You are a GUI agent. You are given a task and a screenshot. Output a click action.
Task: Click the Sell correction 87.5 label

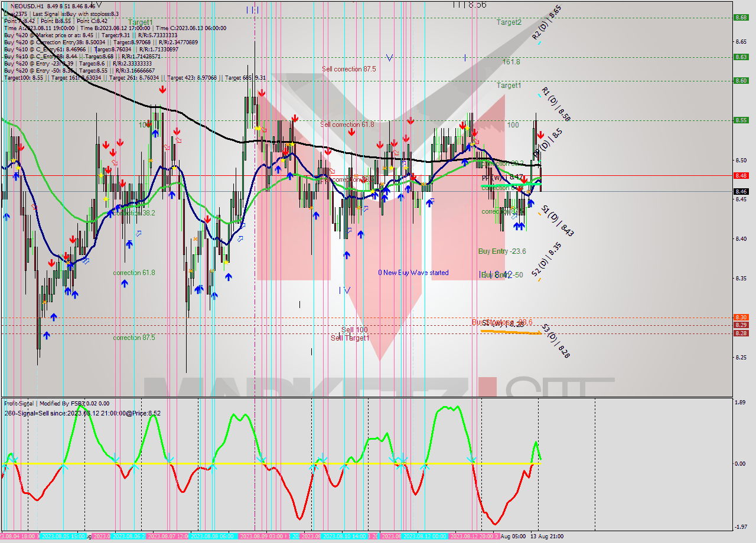coord(348,69)
